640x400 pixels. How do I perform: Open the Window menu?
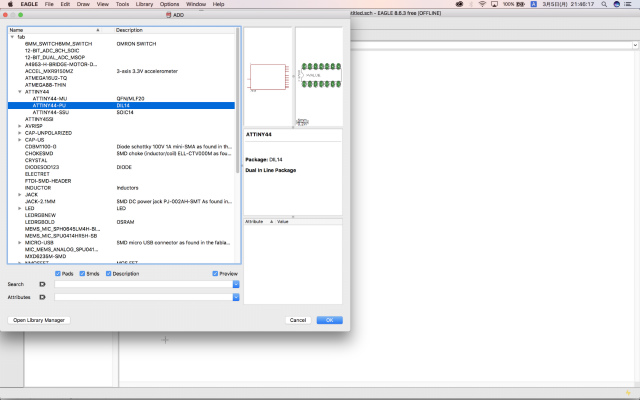point(196,4)
